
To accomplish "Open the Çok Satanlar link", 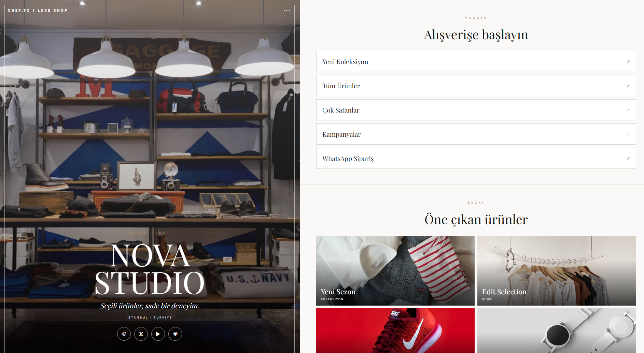I will pos(476,110).
